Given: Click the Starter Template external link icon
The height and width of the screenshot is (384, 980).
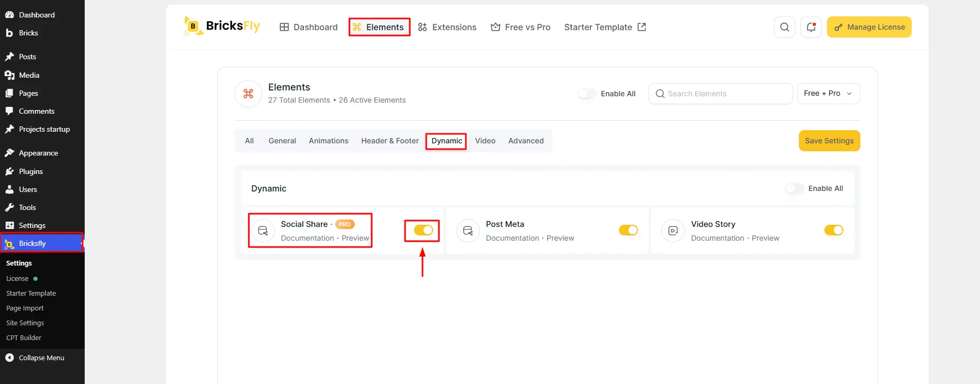Looking at the screenshot, I should tap(642, 27).
